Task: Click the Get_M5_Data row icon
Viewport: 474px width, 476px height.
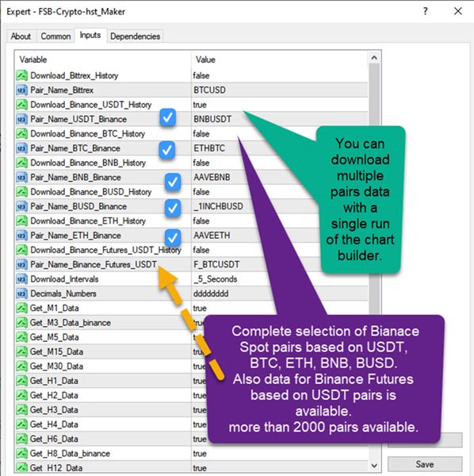Action: pos(22,337)
